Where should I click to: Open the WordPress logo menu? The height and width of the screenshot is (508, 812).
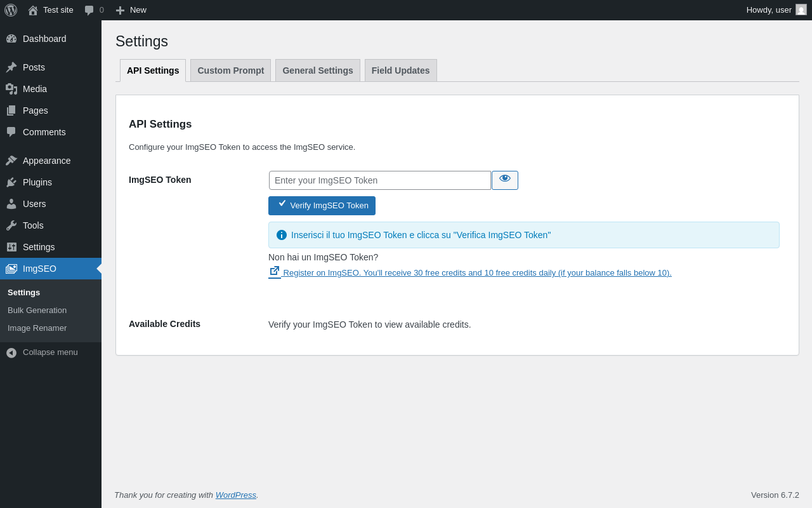point(11,10)
